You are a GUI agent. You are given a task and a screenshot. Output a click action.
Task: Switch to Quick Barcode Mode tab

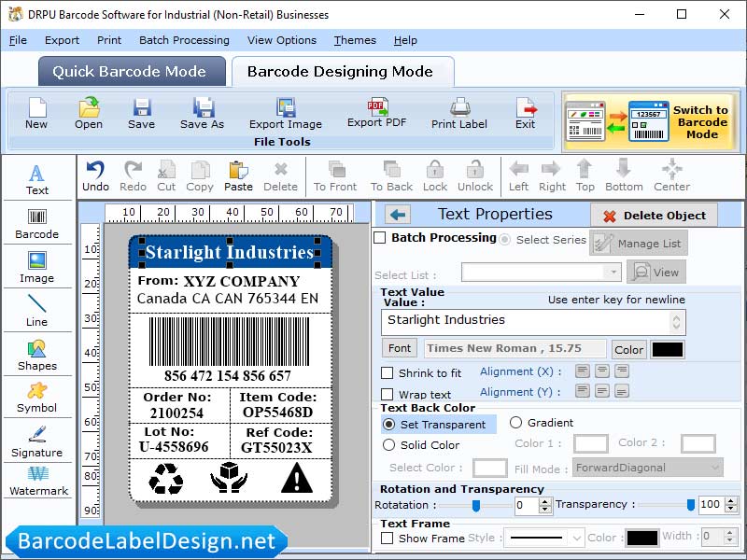[132, 72]
